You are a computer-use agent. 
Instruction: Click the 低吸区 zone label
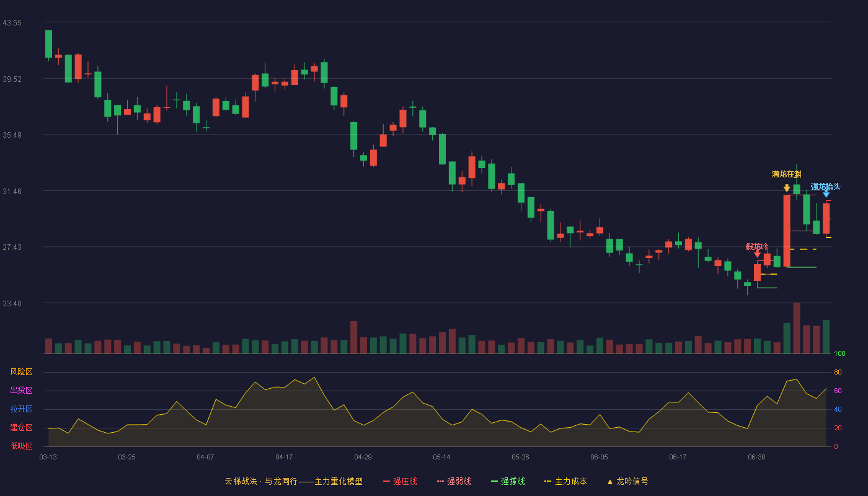[21, 446]
